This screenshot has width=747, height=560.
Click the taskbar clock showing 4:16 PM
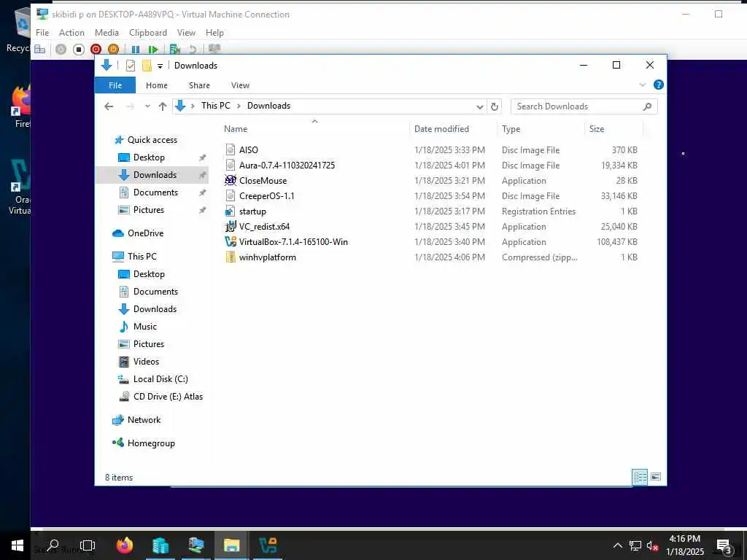click(684, 545)
